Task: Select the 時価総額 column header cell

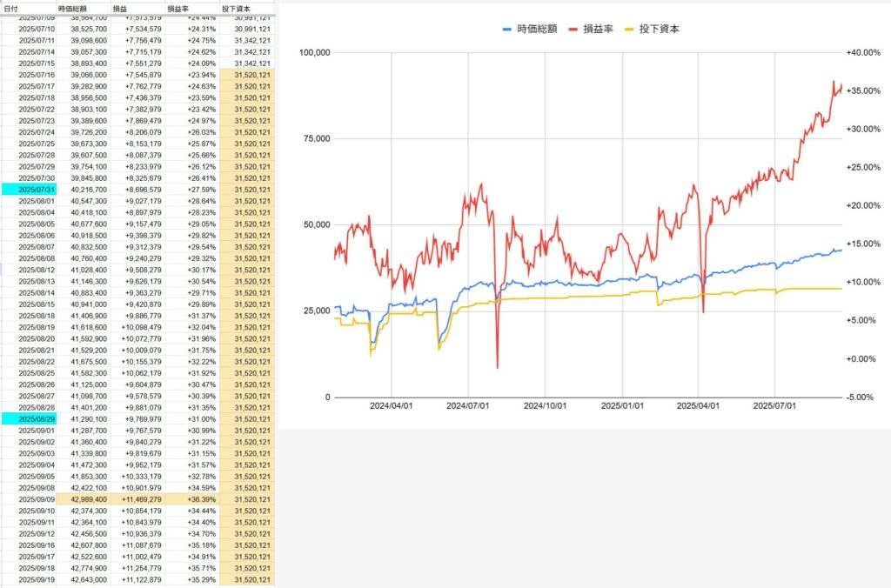Action: (x=73, y=8)
